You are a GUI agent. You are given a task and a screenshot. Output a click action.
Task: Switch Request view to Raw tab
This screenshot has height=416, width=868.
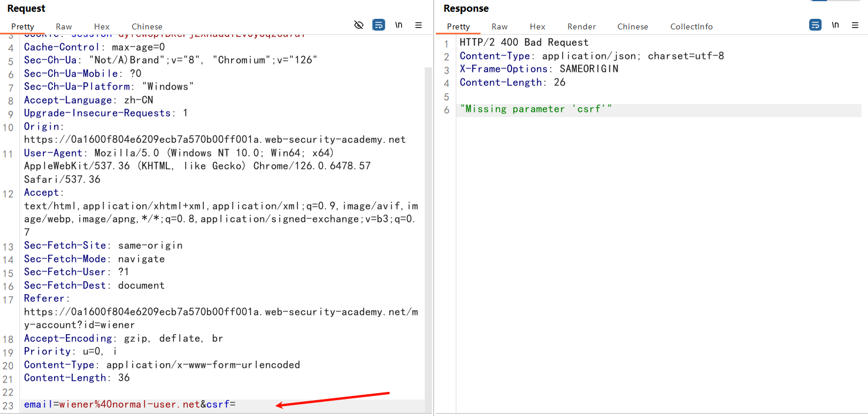(64, 26)
